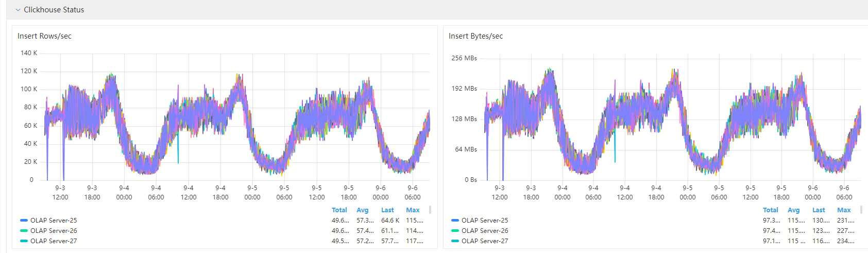Sort Insert Rows legend by Total column

(339, 210)
